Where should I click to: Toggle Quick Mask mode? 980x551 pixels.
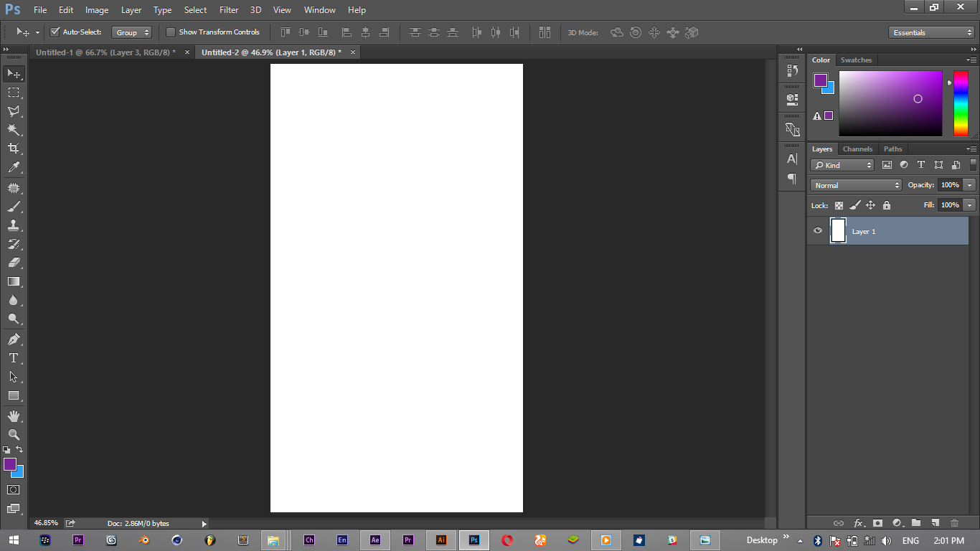14,489
